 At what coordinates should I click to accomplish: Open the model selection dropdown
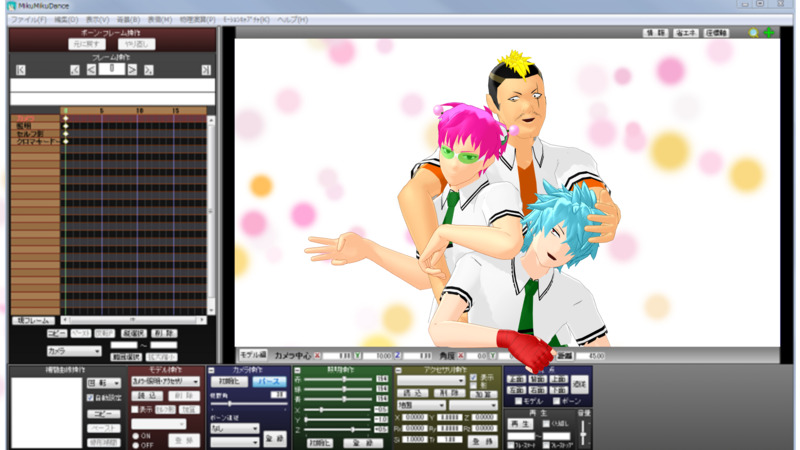click(165, 381)
